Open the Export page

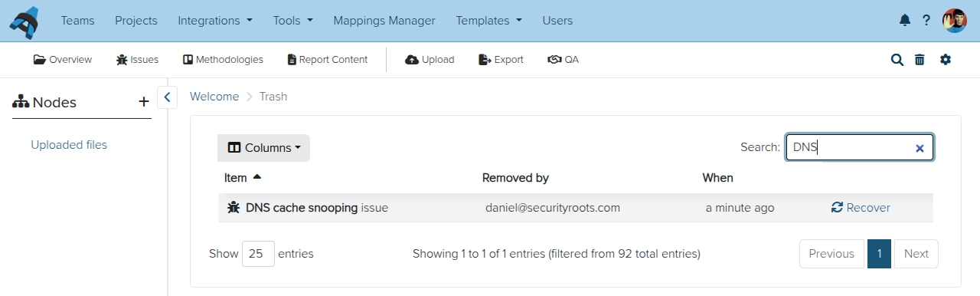coord(501,60)
